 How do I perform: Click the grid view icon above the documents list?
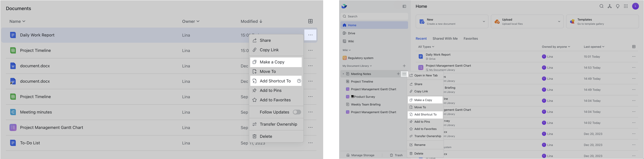[311, 21]
